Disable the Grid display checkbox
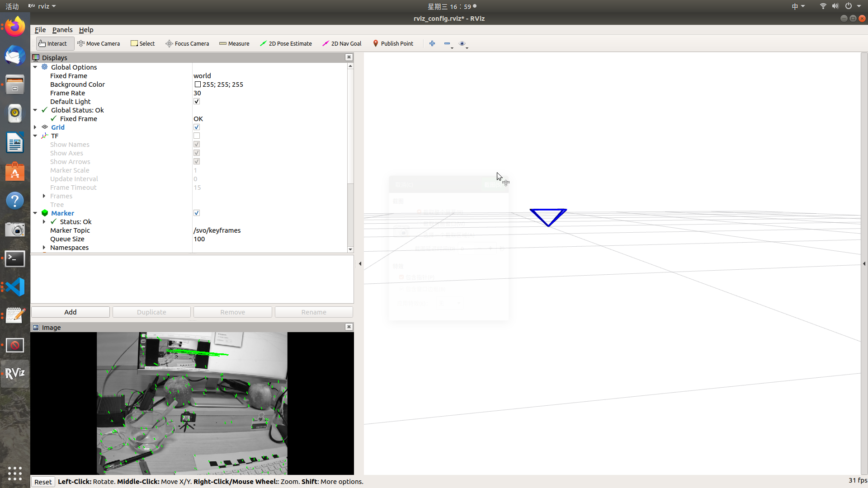868x488 pixels. [x=197, y=127]
